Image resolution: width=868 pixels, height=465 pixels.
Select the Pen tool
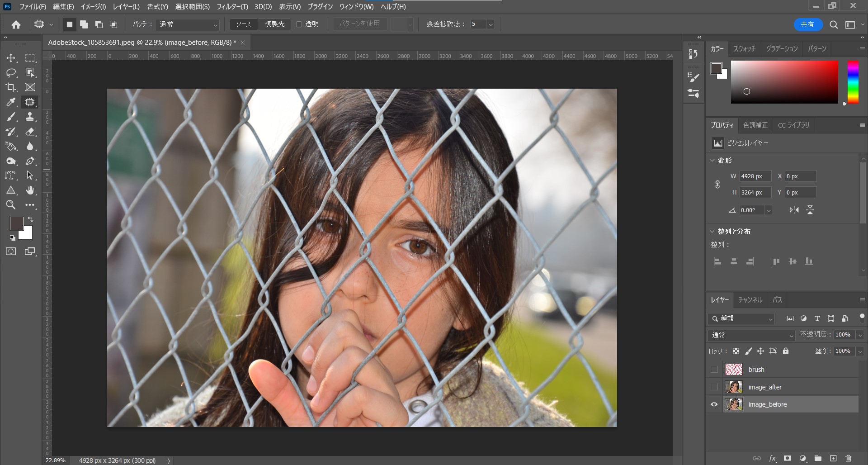pos(30,161)
